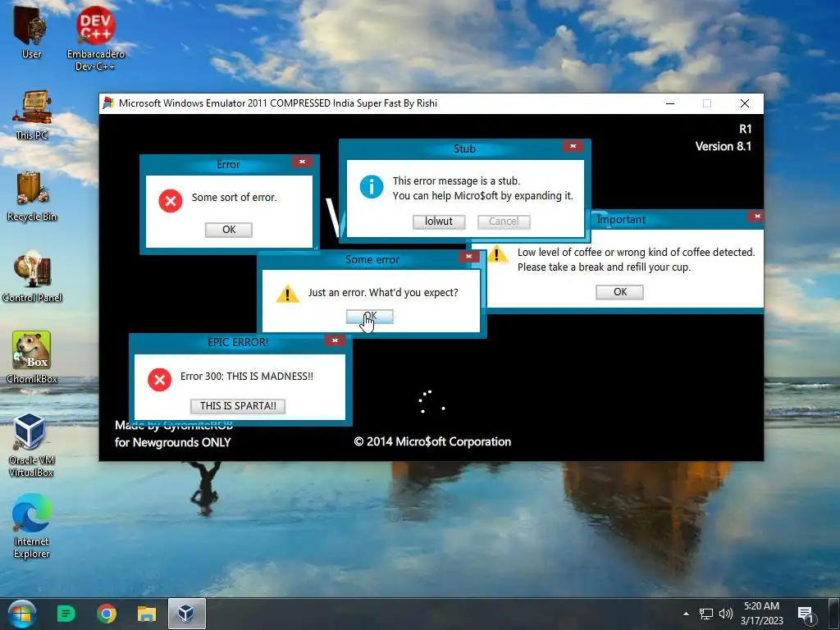Screen dimensions: 840x630
Task: Click Cancel in the Stub dialog
Action: [504, 221]
